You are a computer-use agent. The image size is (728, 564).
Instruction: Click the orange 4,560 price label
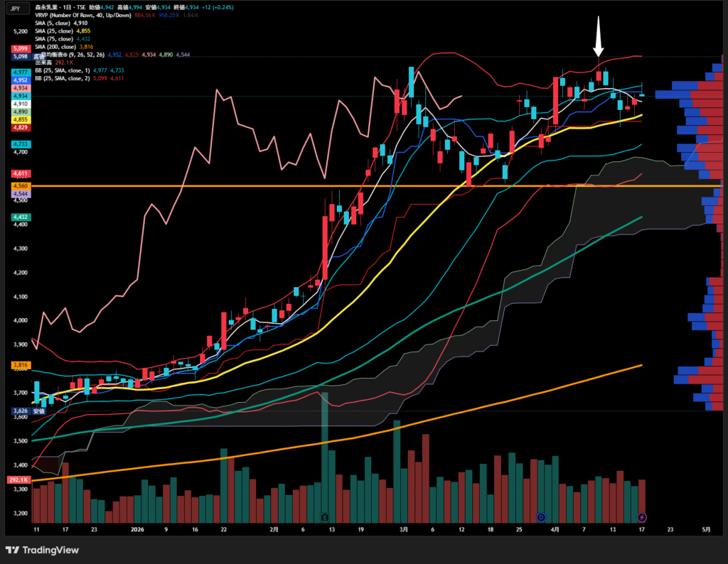click(x=20, y=185)
